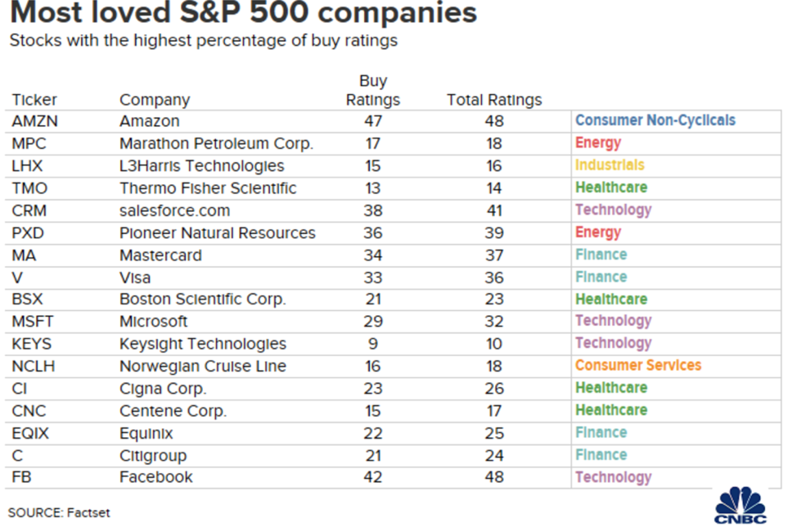Select the EQIX ticker cell
Screen dimensions: 797x532
(x=30, y=433)
